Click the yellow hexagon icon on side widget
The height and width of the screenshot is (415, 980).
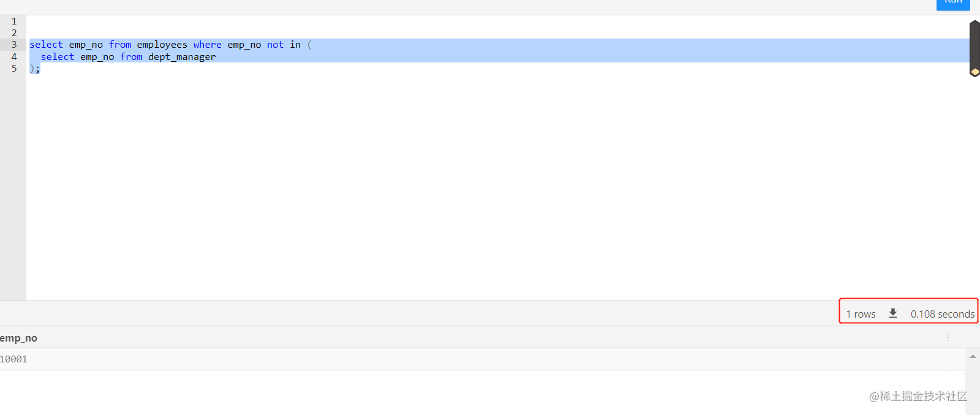[x=974, y=72]
